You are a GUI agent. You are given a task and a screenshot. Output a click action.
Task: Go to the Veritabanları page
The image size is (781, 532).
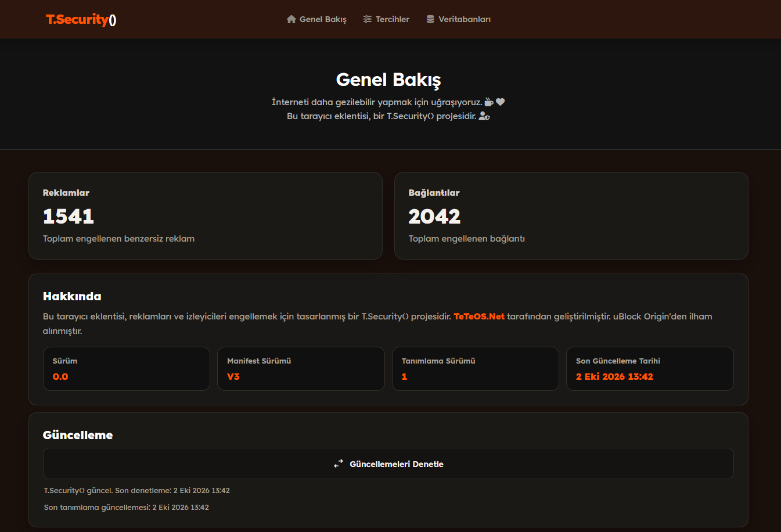tap(458, 19)
